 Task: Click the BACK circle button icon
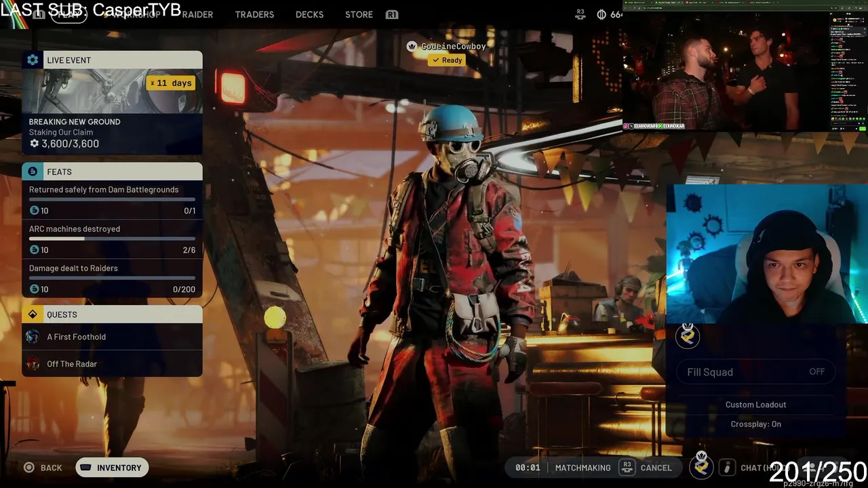[28, 468]
